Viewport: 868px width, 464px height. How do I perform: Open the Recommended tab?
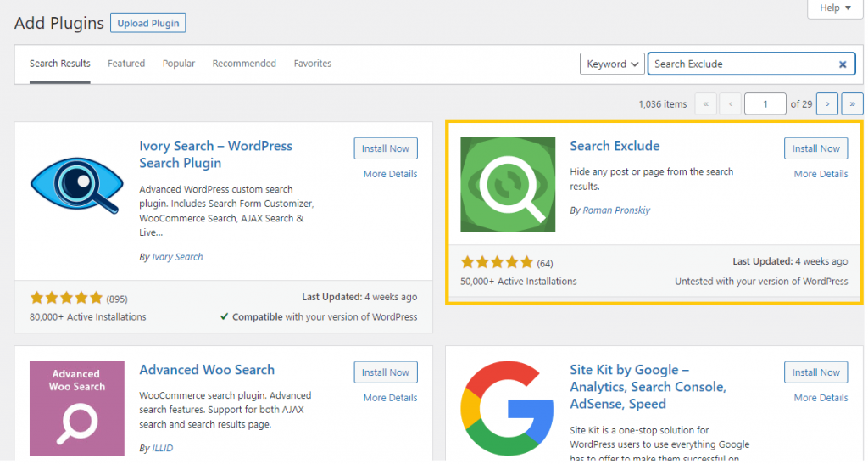[x=245, y=64]
